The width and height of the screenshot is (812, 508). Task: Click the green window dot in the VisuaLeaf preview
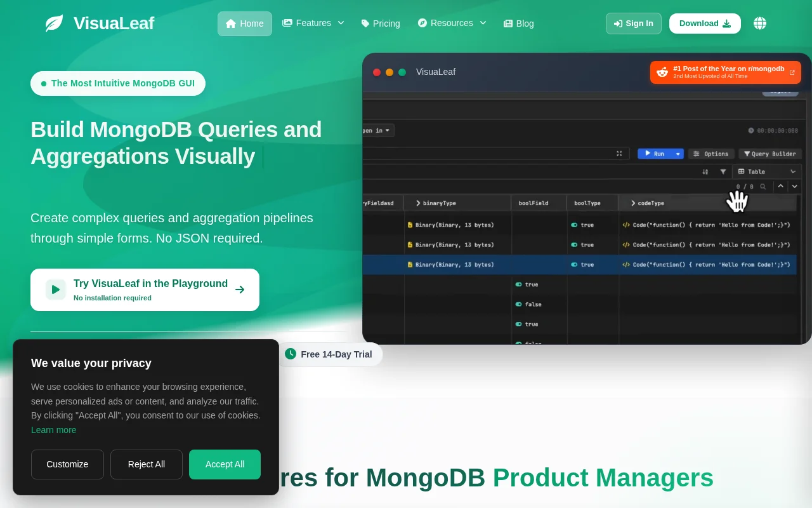pos(402,72)
